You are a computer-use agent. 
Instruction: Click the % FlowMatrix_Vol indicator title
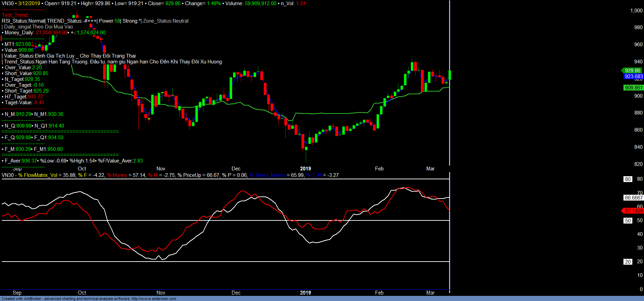tap(38, 175)
